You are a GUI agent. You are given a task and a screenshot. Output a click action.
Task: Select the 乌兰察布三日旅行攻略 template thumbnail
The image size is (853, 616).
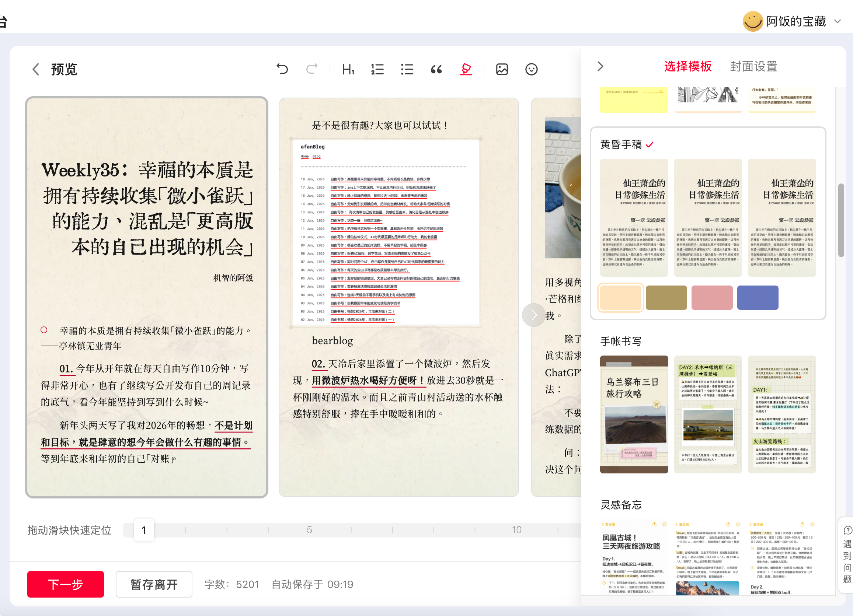coord(634,414)
